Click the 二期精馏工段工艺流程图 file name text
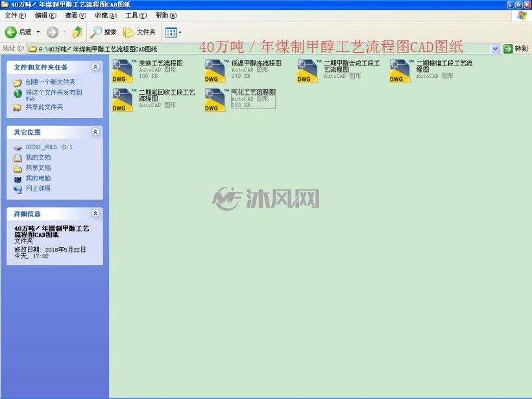 tap(444, 66)
